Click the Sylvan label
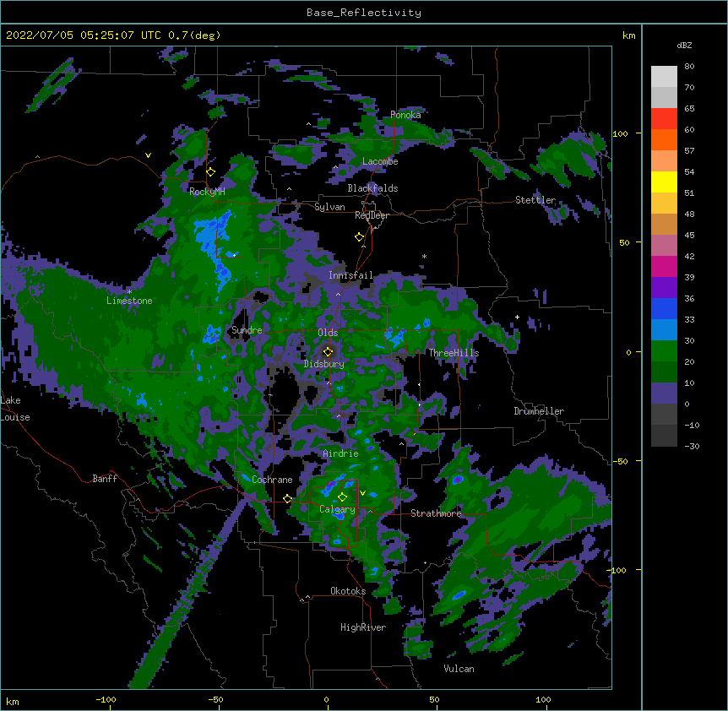 [x=329, y=207]
